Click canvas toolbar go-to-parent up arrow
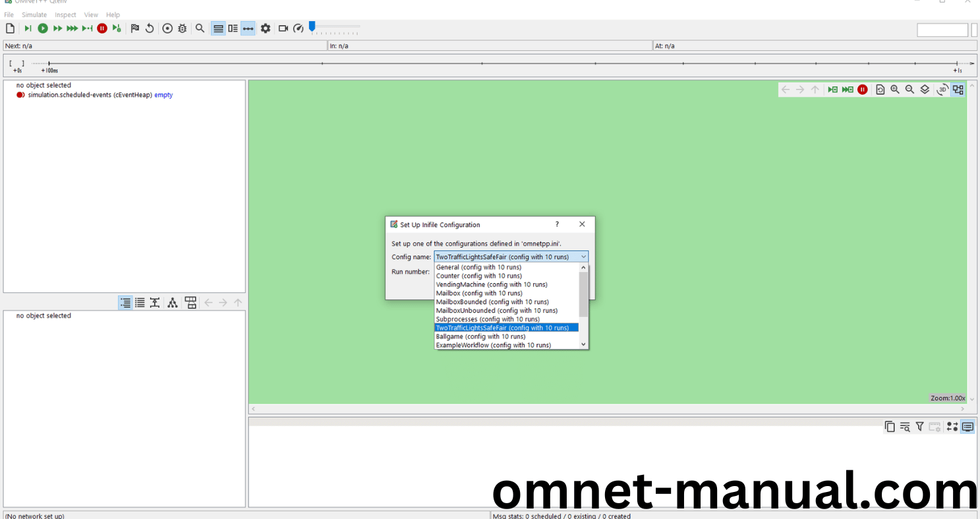This screenshot has height=519, width=980. point(815,90)
